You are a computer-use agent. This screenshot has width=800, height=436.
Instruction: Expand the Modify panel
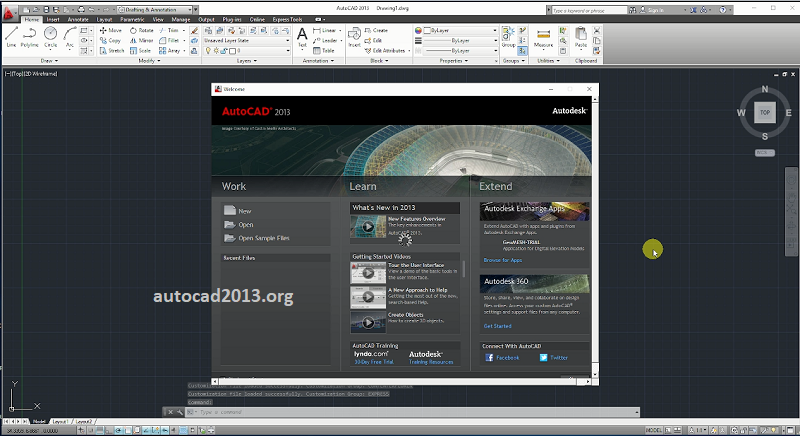tap(149, 61)
